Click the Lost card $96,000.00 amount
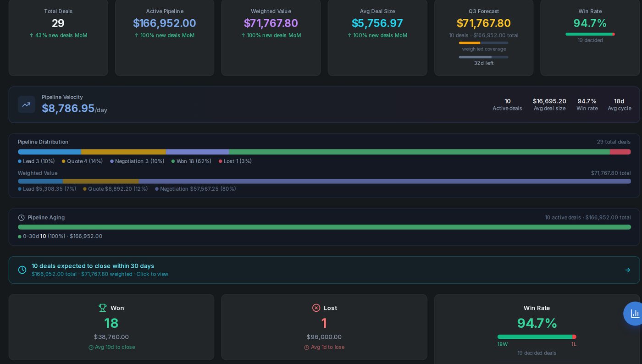The height and width of the screenshot is (364, 642). (x=324, y=336)
